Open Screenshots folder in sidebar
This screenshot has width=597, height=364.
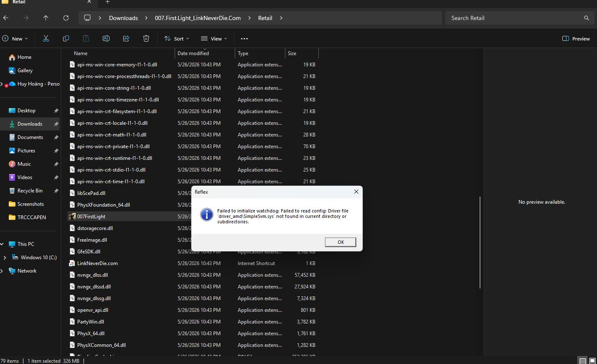pos(30,204)
